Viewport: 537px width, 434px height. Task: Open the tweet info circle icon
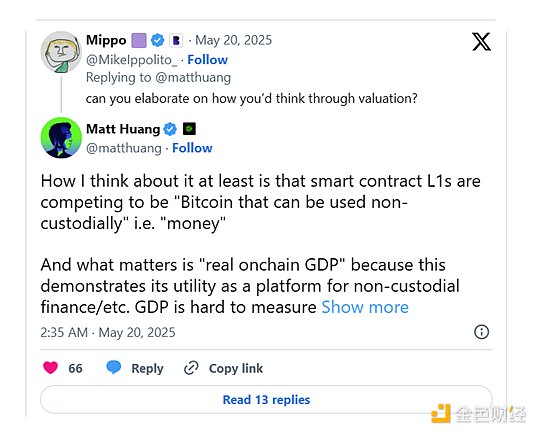481,332
